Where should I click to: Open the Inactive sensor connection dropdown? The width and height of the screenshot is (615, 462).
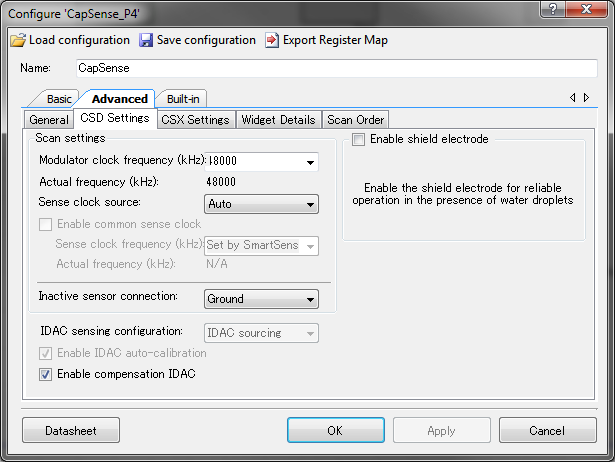tap(261, 299)
